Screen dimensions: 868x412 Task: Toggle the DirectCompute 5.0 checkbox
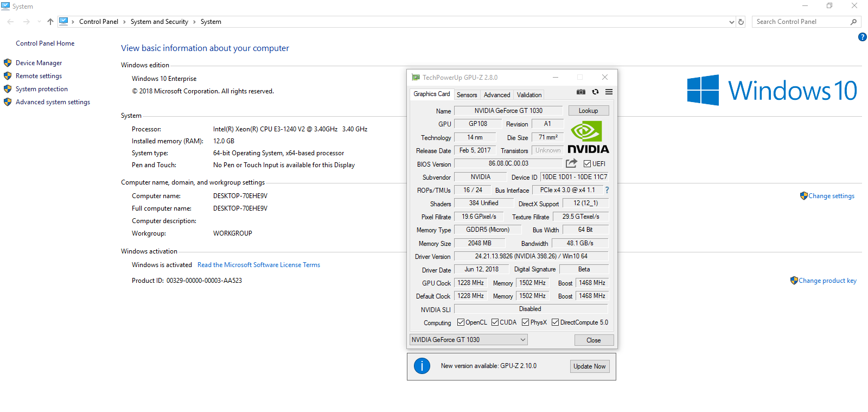(555, 322)
